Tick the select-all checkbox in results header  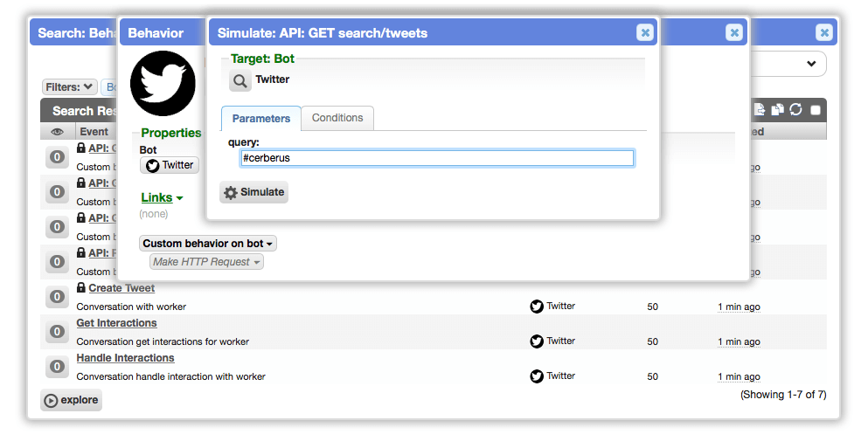tap(816, 110)
